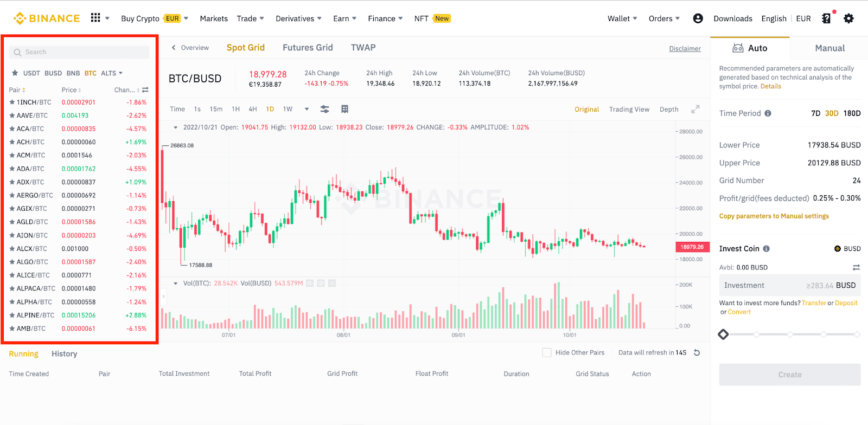
Task: Click the Invest Coin info icon
Action: 766,249
